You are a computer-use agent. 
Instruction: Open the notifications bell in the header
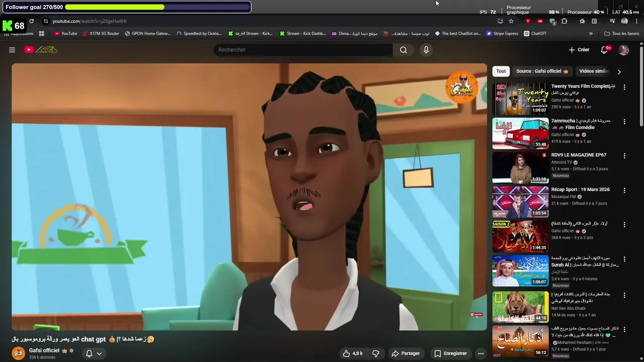[x=605, y=50]
